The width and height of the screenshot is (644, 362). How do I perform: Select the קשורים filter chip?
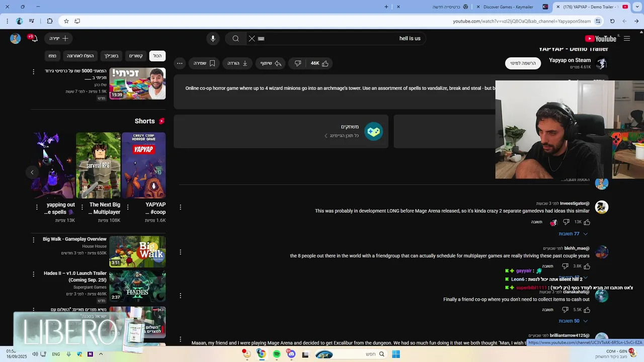136,56
